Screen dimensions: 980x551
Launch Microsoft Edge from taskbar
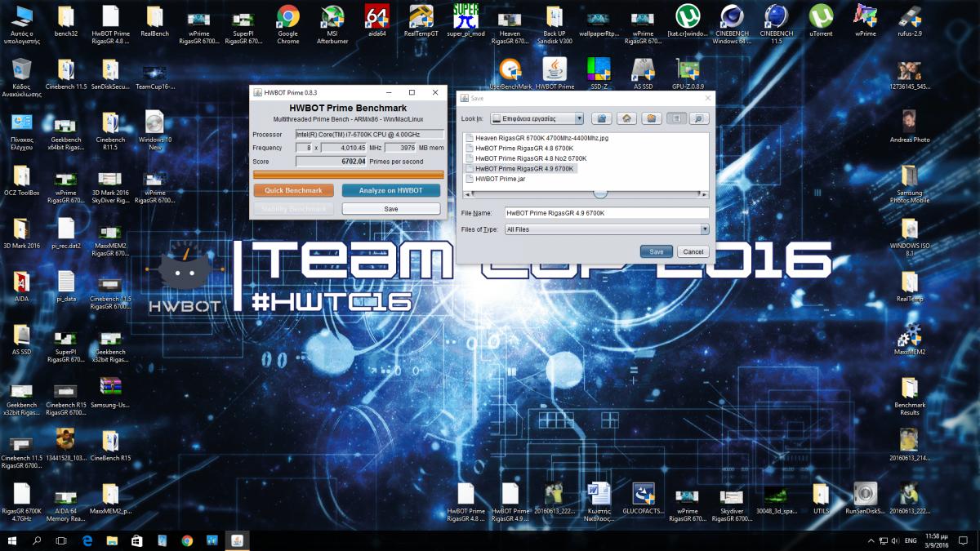(87, 540)
